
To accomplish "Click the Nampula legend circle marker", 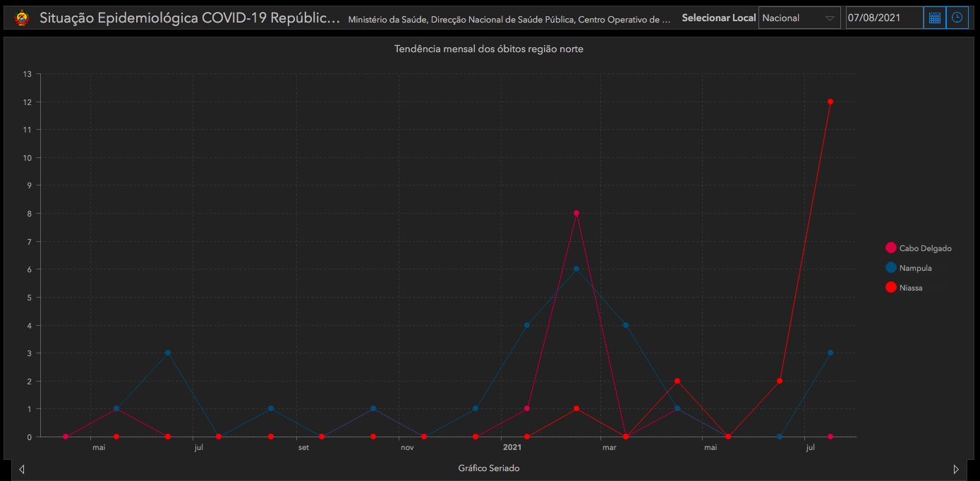I will 890,268.
